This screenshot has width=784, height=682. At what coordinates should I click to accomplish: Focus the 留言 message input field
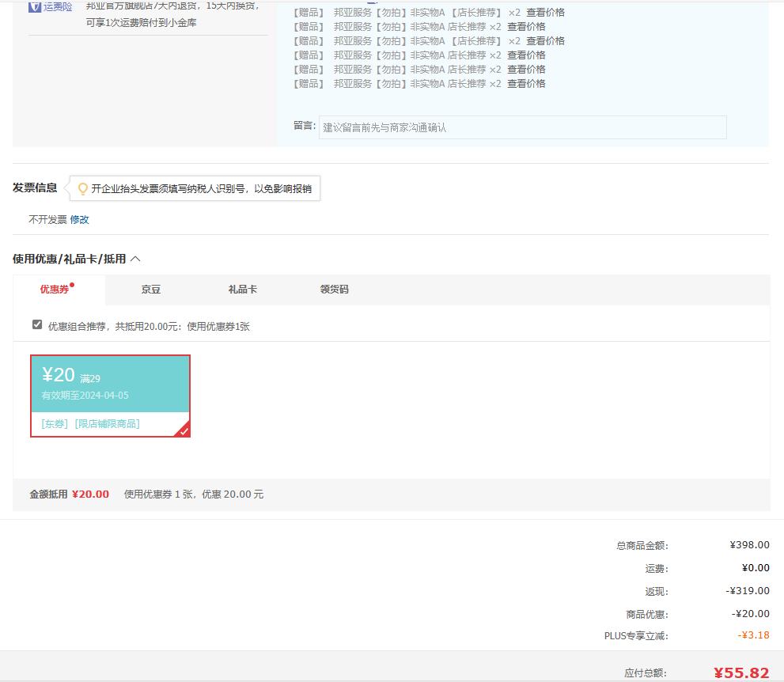[522, 127]
